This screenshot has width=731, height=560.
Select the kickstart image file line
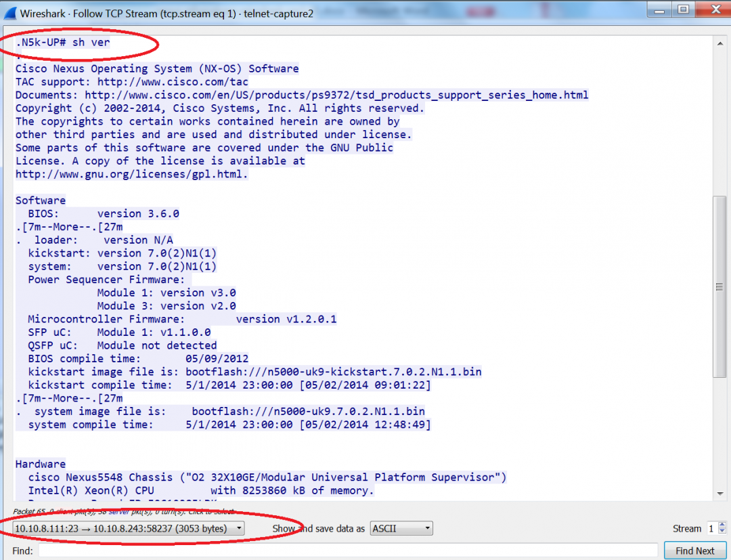pyautogui.click(x=254, y=372)
